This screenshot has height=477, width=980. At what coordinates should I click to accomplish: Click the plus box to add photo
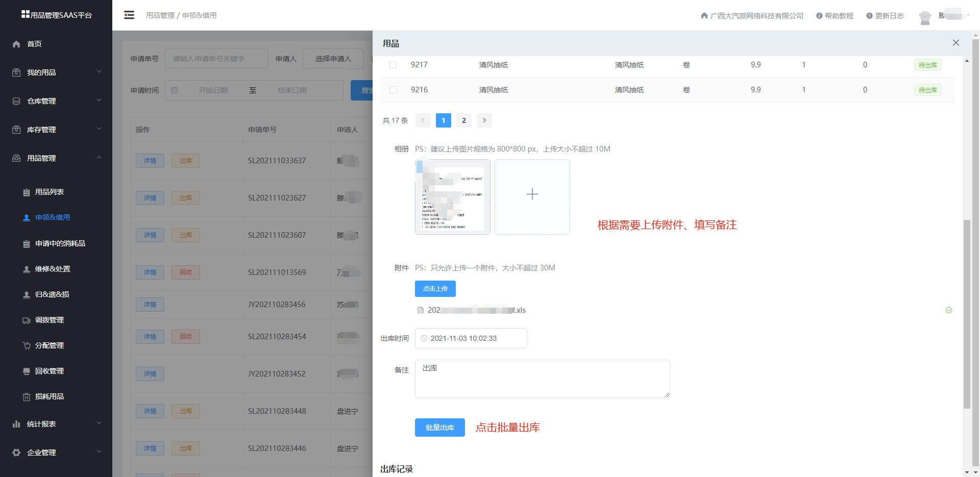point(532,197)
